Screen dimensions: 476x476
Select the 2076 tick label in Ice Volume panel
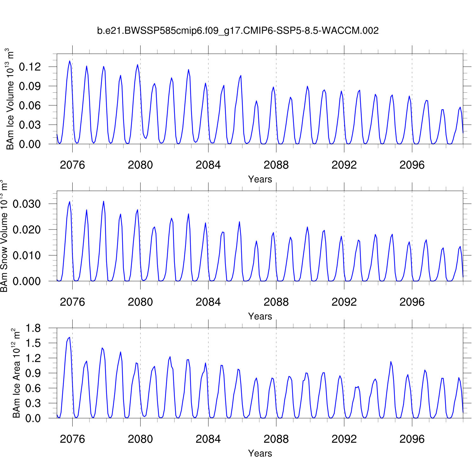click(72, 165)
